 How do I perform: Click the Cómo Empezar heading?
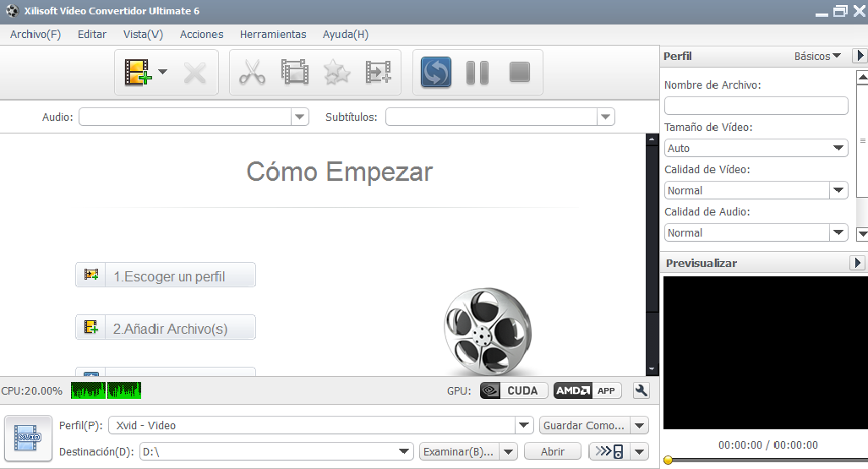point(339,172)
